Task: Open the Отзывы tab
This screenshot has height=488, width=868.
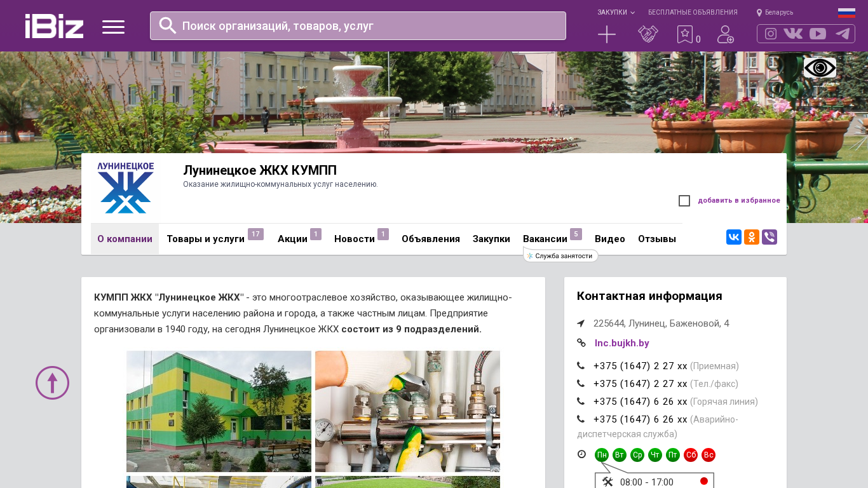Action: coord(657,239)
